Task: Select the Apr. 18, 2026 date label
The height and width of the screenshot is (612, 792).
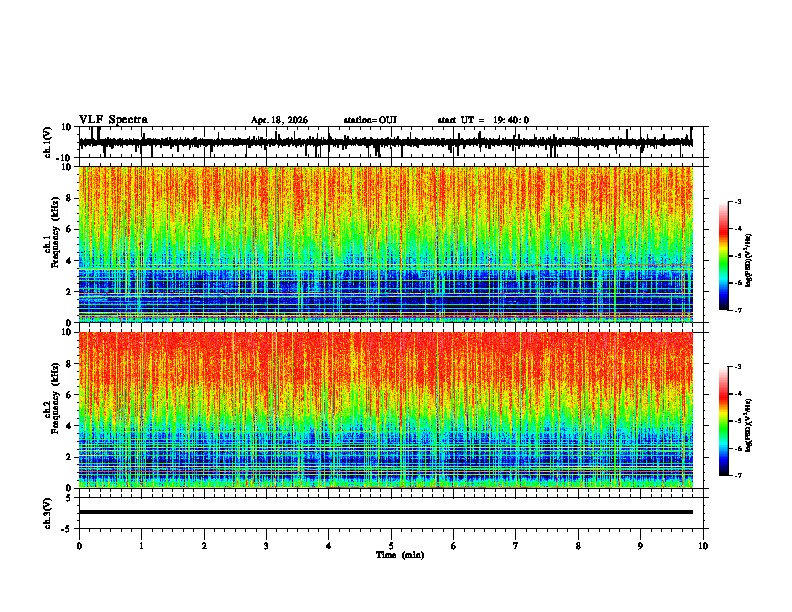Action: pos(279,120)
